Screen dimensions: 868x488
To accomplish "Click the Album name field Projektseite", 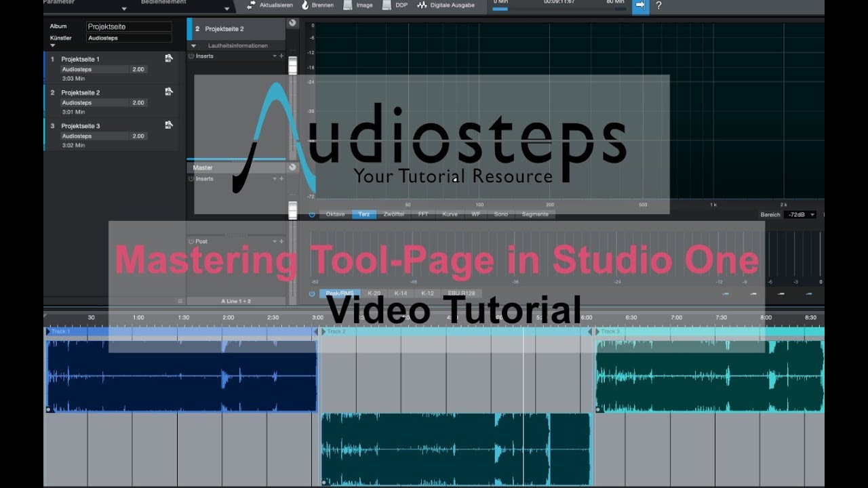I will click(129, 26).
